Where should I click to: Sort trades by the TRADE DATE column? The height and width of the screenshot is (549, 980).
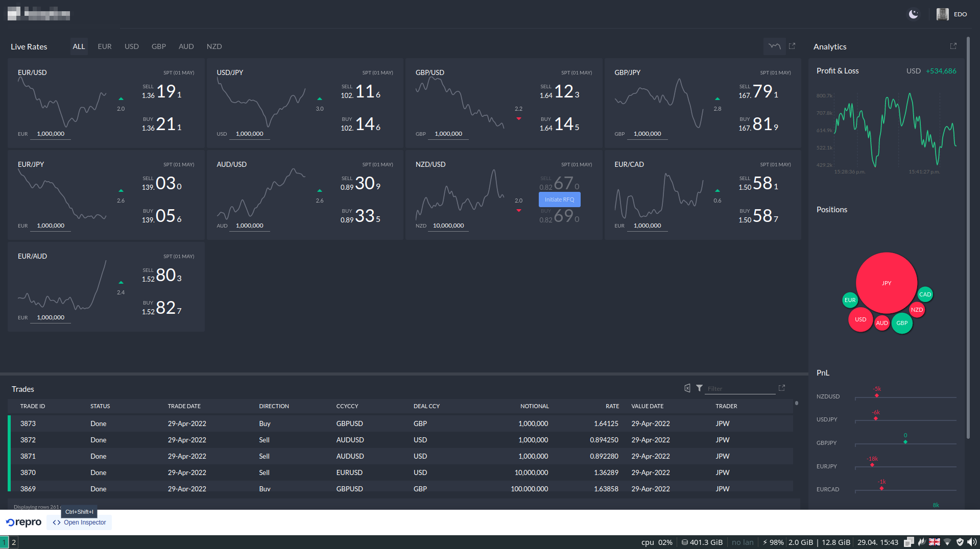click(x=184, y=406)
